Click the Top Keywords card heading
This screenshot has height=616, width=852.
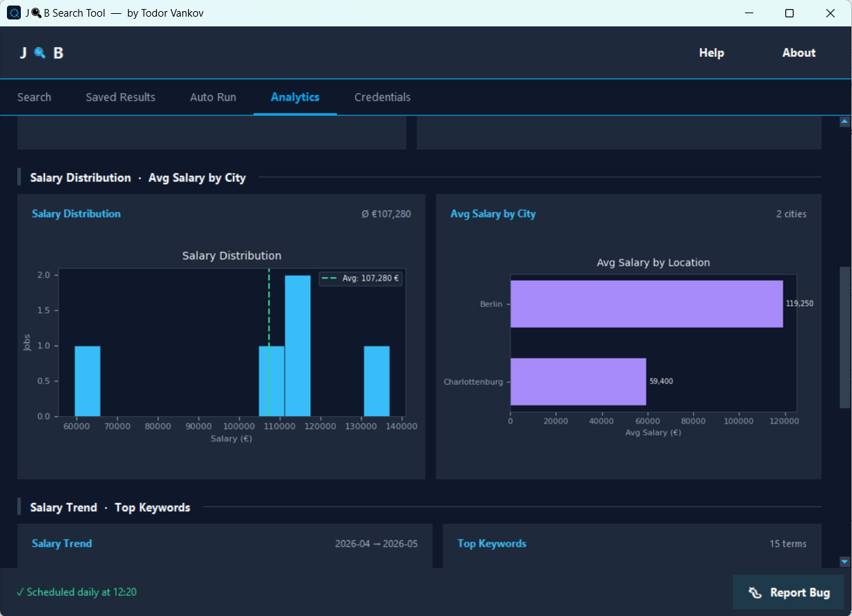tap(491, 544)
